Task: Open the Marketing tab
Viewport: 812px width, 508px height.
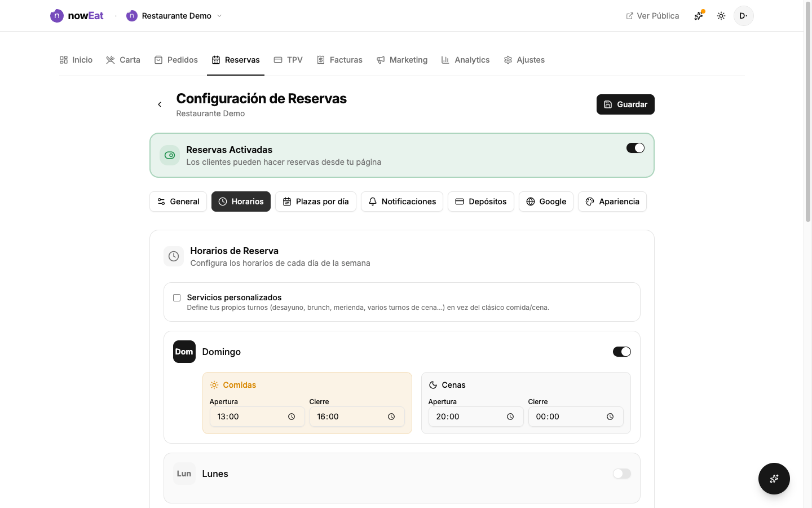Action: pyautogui.click(x=402, y=60)
